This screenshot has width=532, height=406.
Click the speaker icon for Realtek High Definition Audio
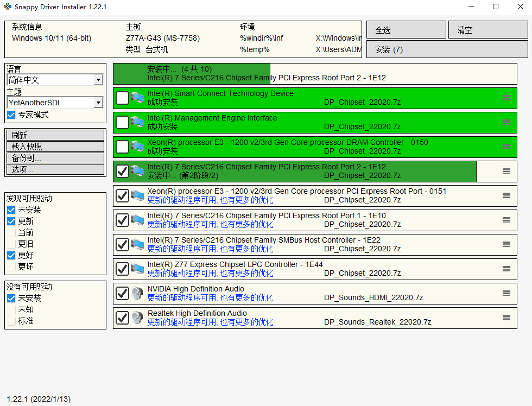click(x=137, y=318)
